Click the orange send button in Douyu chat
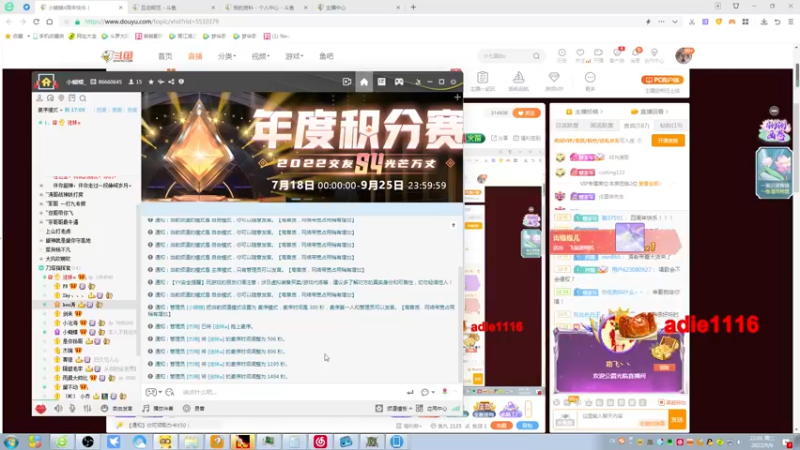 tap(677, 419)
